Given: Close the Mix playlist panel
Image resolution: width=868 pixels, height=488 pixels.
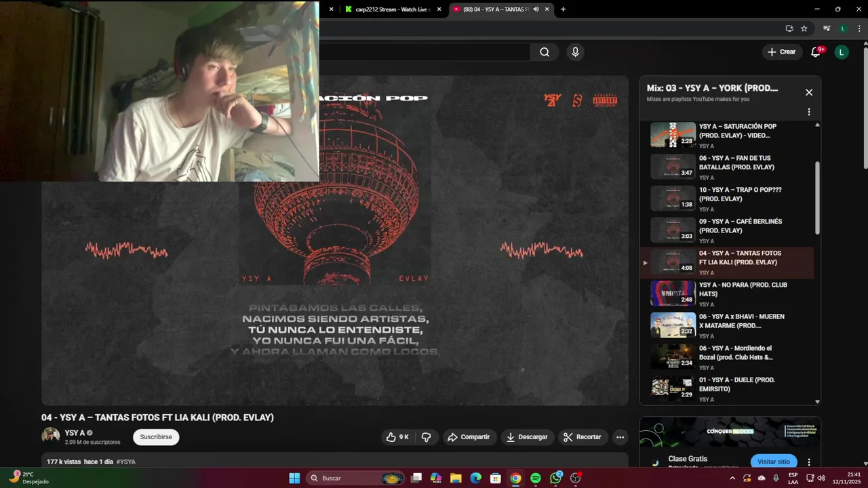Looking at the screenshot, I should [x=808, y=92].
